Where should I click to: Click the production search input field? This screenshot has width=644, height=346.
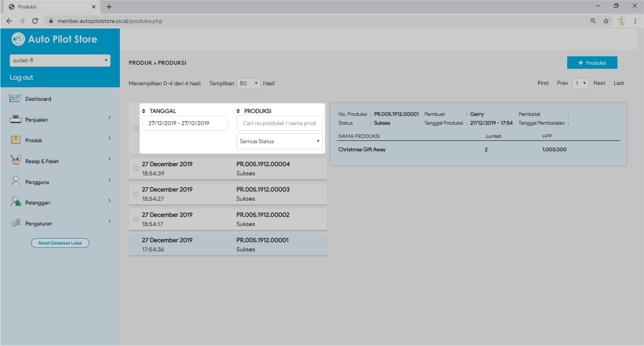[279, 123]
